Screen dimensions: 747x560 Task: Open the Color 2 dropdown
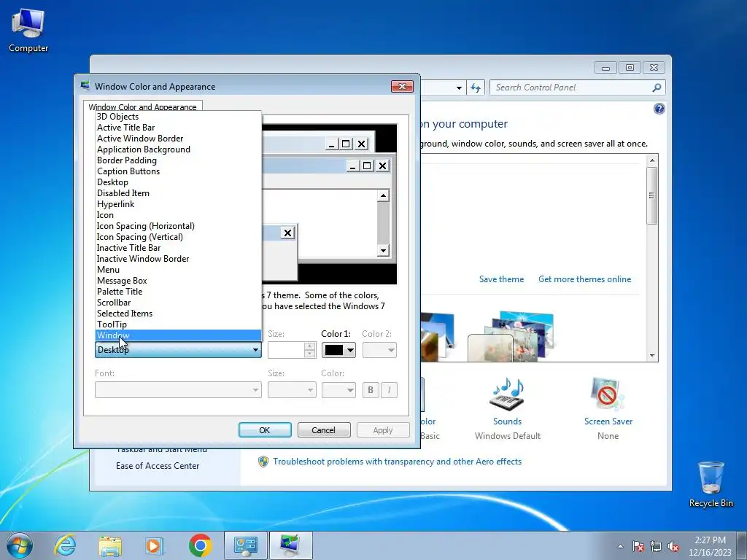click(379, 350)
